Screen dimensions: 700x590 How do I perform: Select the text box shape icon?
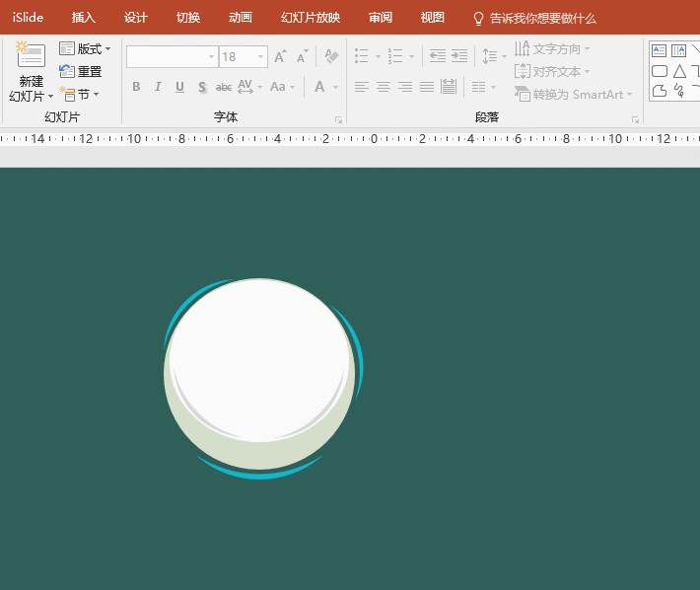pos(659,50)
